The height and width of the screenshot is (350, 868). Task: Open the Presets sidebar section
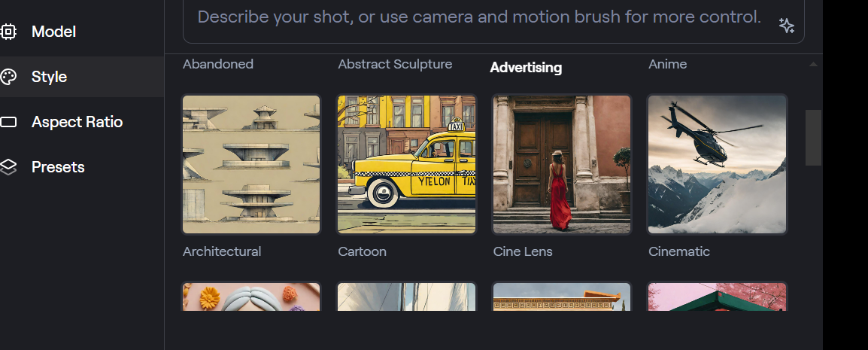[82, 166]
